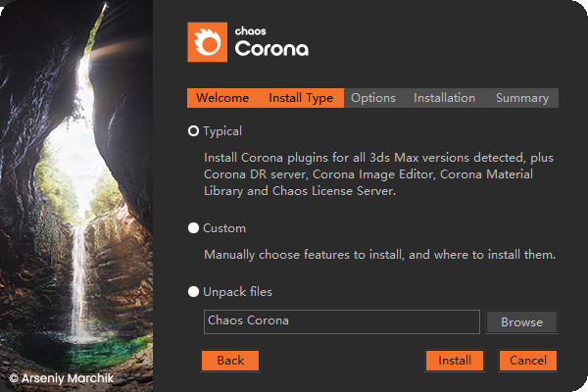Switch to the Welcome step tab
The image size is (588, 392).
[x=221, y=98]
